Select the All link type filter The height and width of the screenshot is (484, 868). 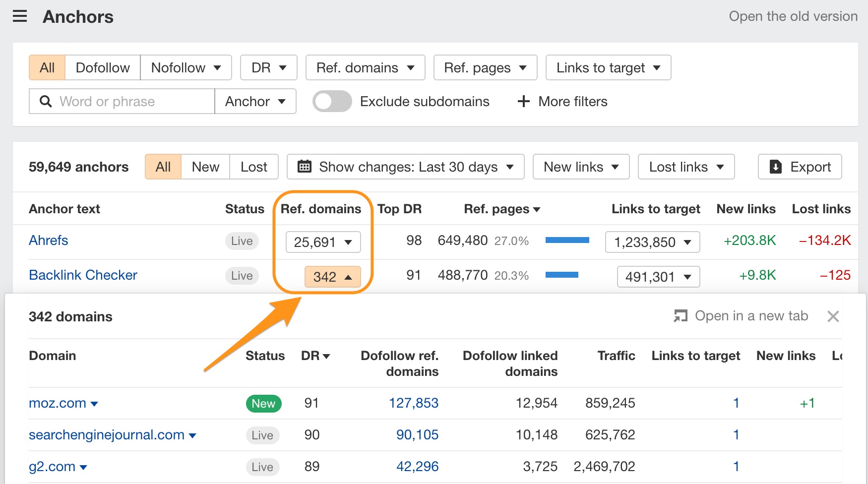(47, 67)
